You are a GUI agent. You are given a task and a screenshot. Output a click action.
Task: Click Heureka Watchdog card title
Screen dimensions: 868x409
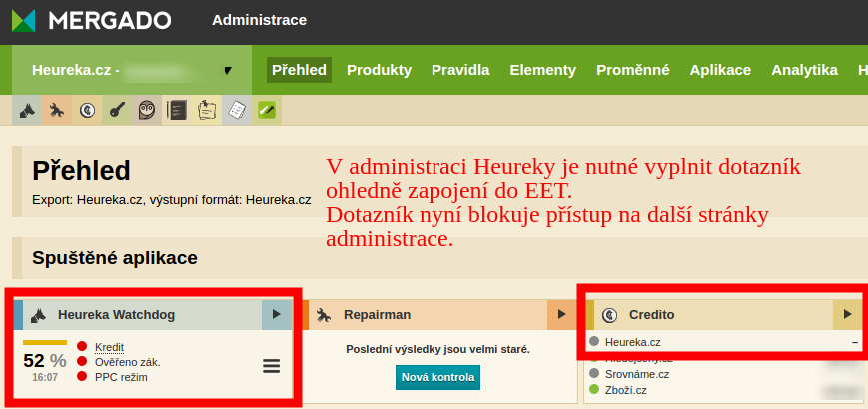pos(116,315)
